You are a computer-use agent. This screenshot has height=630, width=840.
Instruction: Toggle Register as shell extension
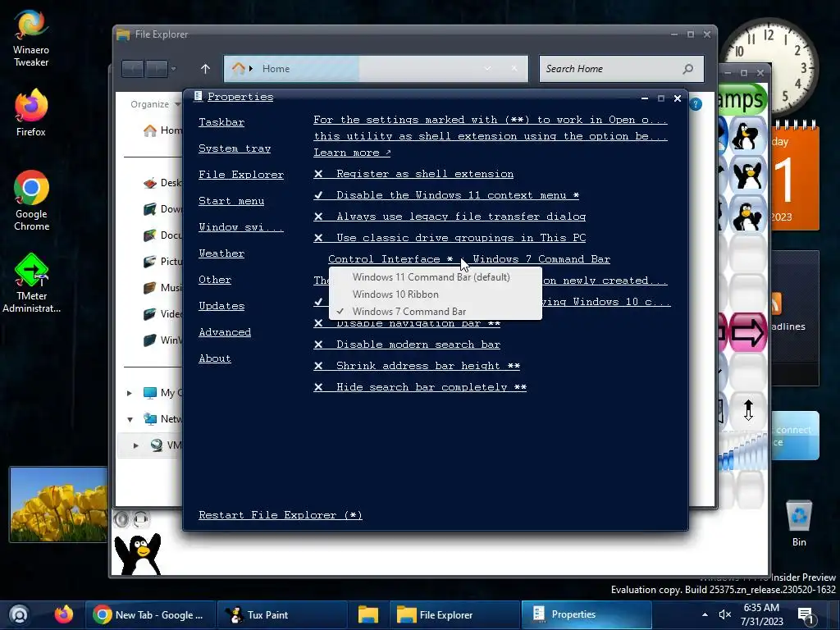[x=413, y=174]
